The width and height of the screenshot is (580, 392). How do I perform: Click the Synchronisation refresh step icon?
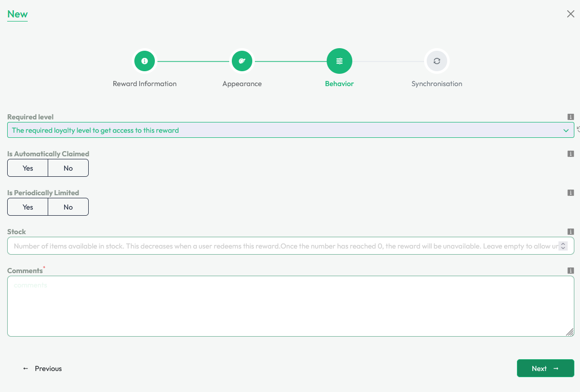(437, 61)
